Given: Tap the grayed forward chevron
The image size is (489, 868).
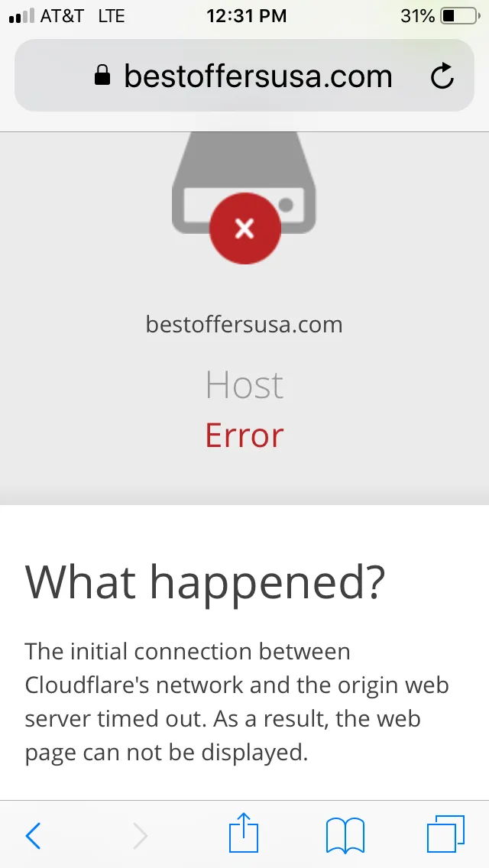Looking at the screenshot, I should (x=140, y=836).
